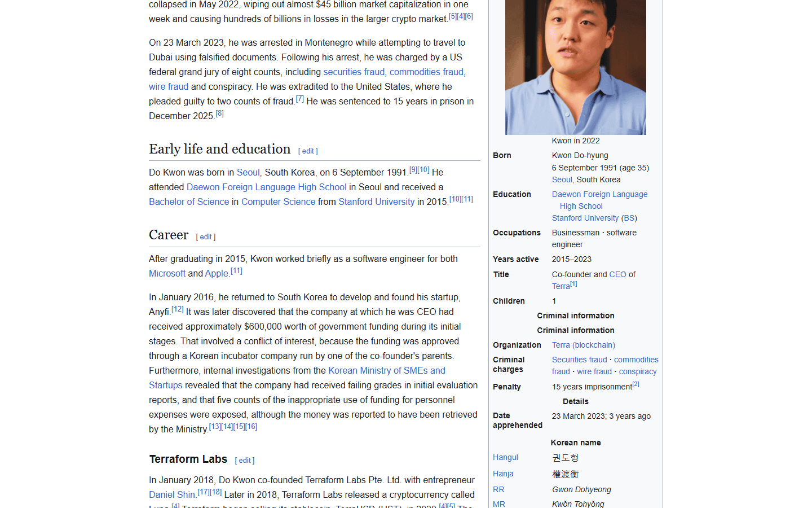Open Seoul link in Early life paragraph
Image resolution: width=812 pixels, height=508 pixels.
[x=248, y=172]
